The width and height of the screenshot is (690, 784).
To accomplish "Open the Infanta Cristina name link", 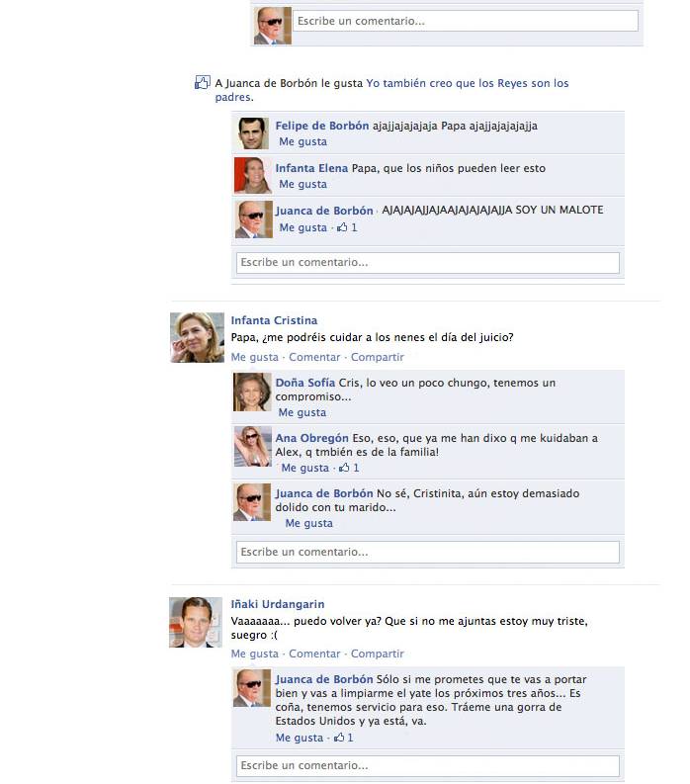I will [x=274, y=320].
